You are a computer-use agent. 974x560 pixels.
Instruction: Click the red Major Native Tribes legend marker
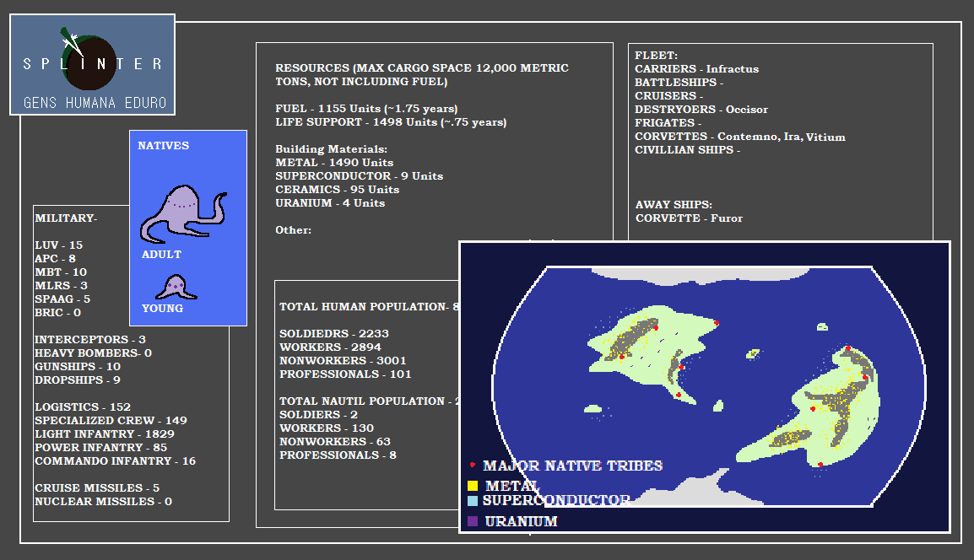coord(473,466)
